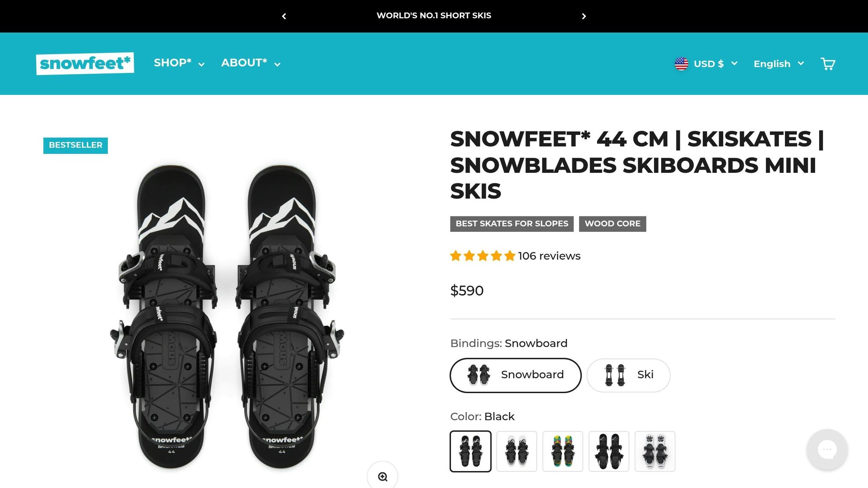Open the USD $ currency selector

[x=715, y=64]
